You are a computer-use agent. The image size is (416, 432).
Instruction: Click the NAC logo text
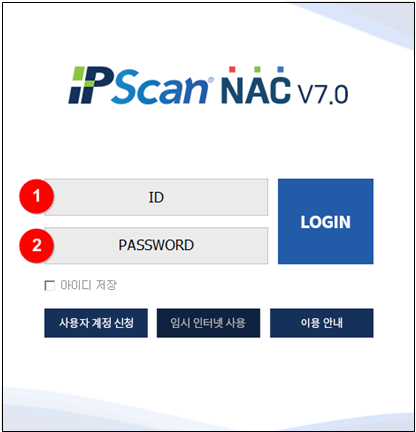pyautogui.click(x=256, y=90)
